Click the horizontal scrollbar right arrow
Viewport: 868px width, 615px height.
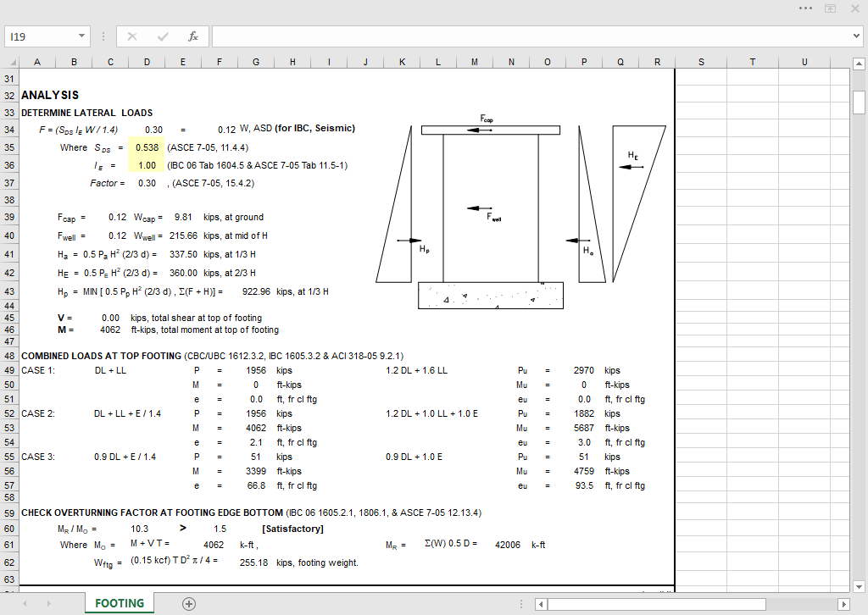[843, 604]
